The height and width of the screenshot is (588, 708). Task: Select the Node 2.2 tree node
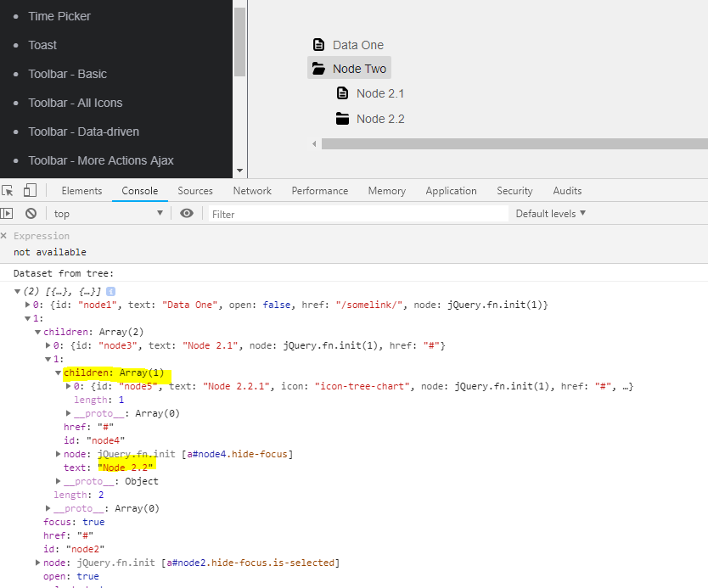click(380, 119)
